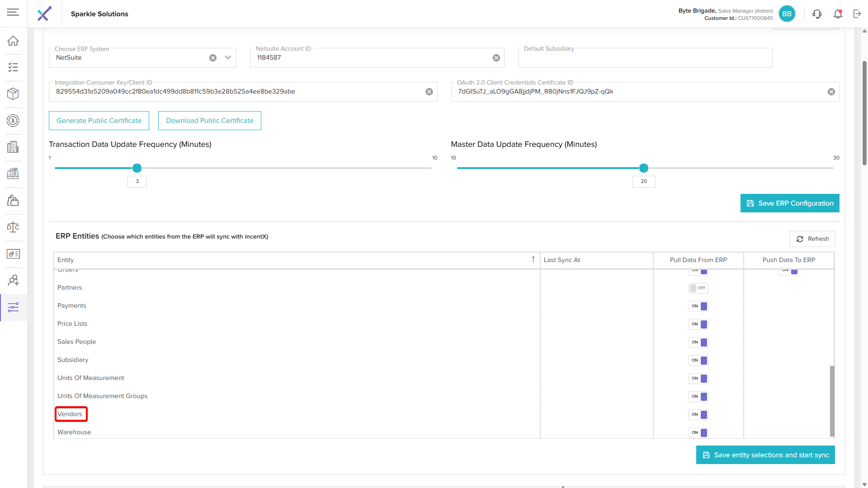Click the BB user avatar menu
This screenshot has height=488, width=868.
[x=787, y=14]
